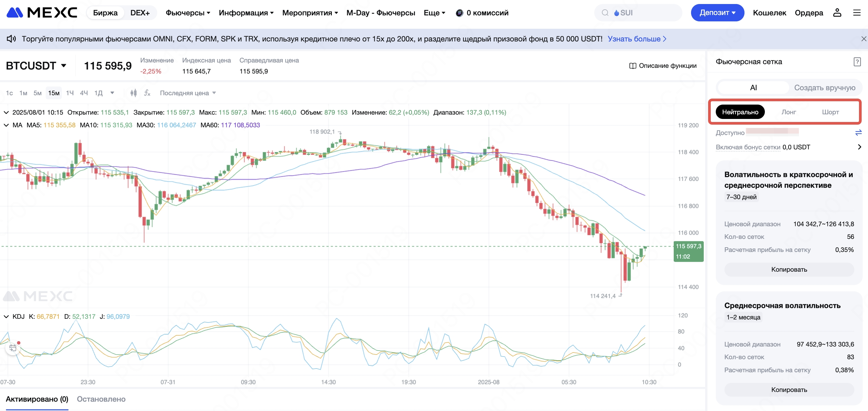The width and height of the screenshot is (868, 411).
Task: Collapse the OHLC info row
Action: click(x=6, y=112)
